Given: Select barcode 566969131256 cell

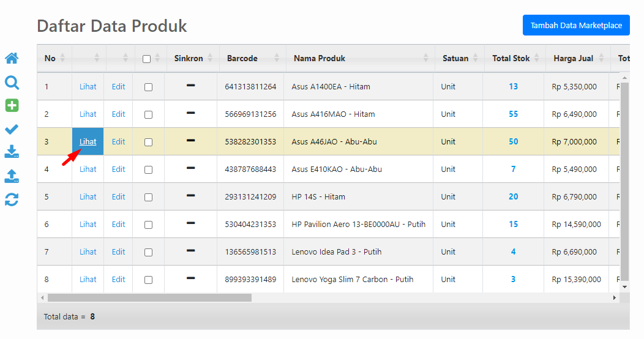Looking at the screenshot, I should pos(250,114).
